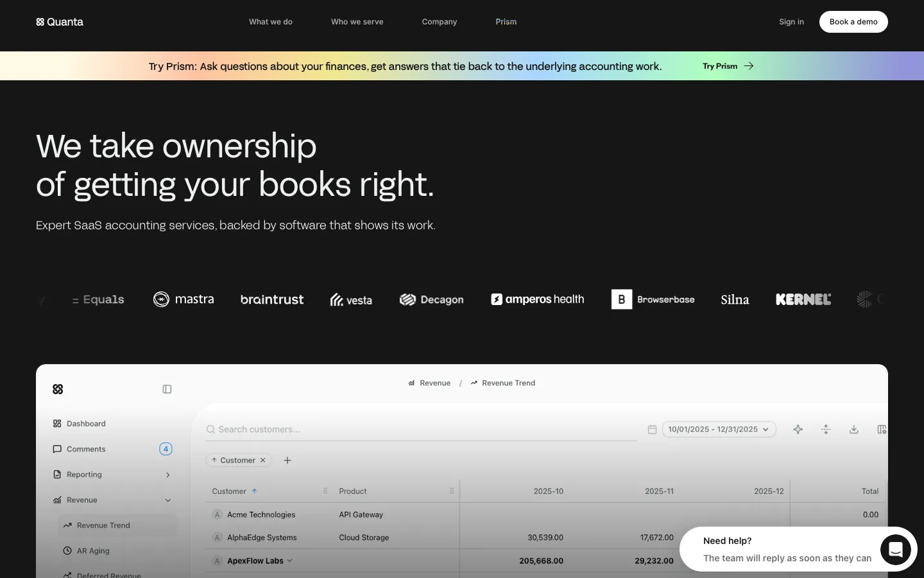Click the Product column drag handle
Image resolution: width=924 pixels, height=578 pixels.
[452, 491]
